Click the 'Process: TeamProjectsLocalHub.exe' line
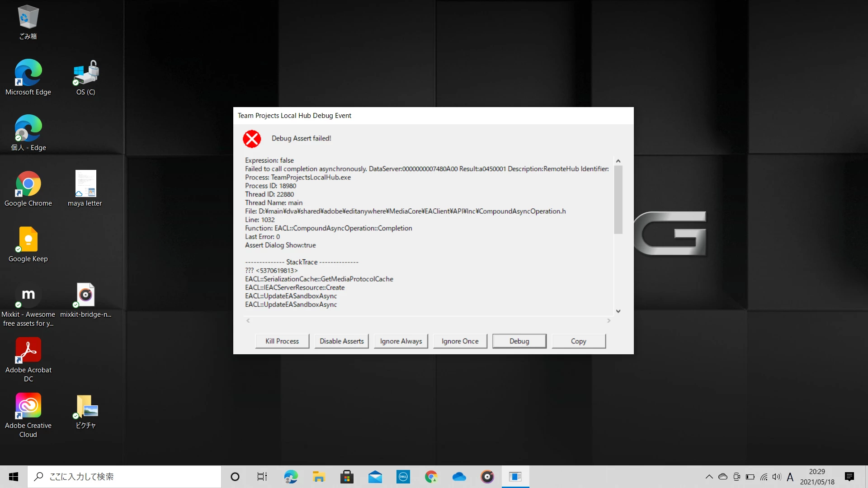The image size is (868, 488). pyautogui.click(x=298, y=177)
